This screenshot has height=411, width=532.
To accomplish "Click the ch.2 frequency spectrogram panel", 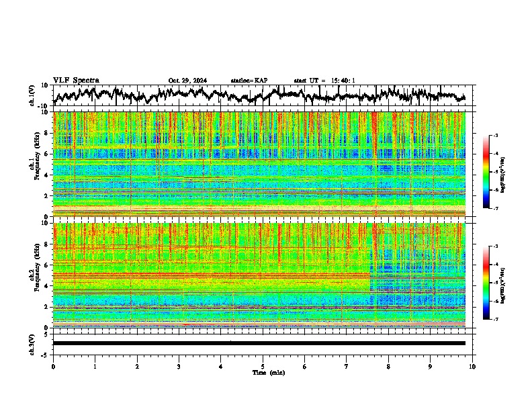I will (259, 275).
